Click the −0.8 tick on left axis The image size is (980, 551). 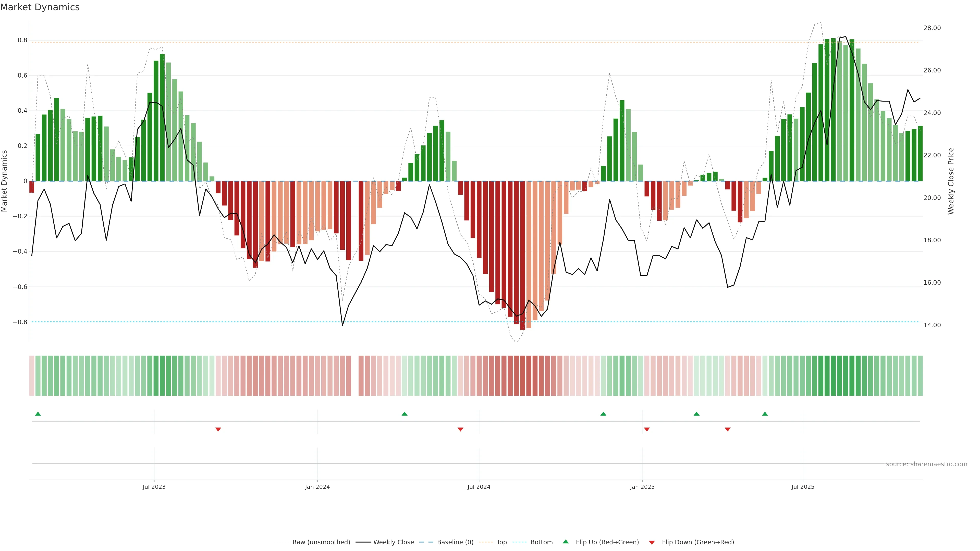pos(20,322)
